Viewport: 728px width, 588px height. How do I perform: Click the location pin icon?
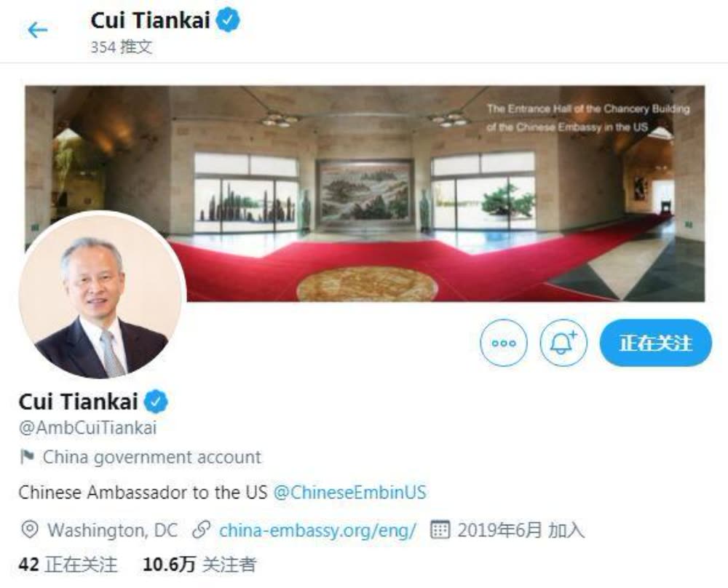coord(30,530)
